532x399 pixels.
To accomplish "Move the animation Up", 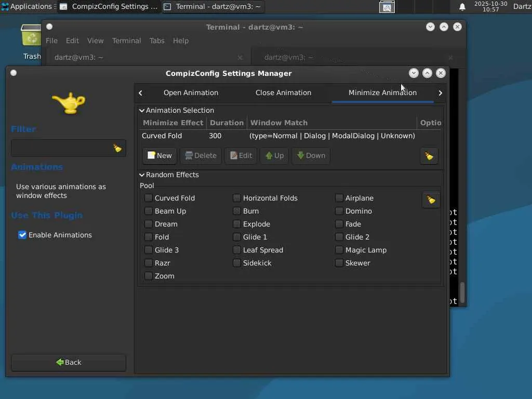I will coord(274,156).
